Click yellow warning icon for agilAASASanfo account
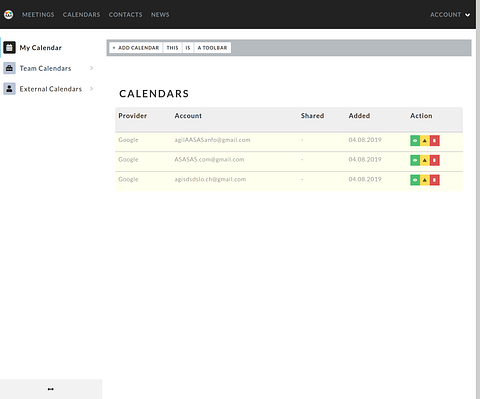This screenshot has height=399, width=480. 425,141
